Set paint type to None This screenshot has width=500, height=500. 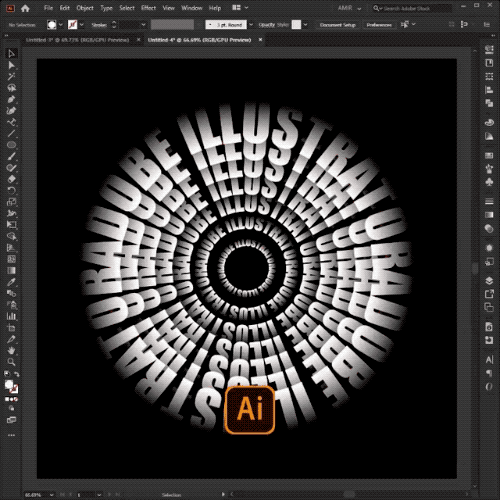[x=16, y=399]
